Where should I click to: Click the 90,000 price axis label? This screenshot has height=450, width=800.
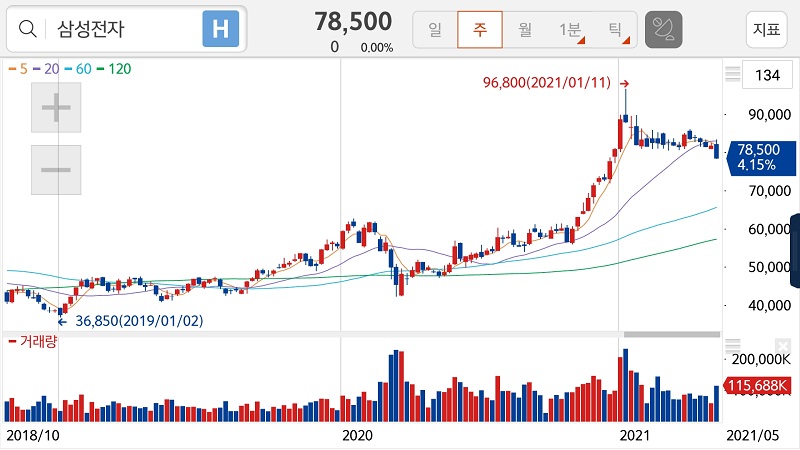click(x=769, y=115)
